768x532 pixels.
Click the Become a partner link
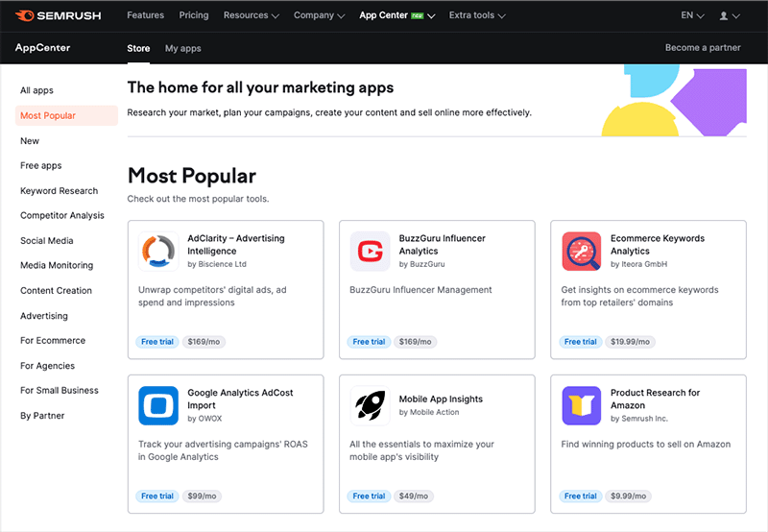703,47
